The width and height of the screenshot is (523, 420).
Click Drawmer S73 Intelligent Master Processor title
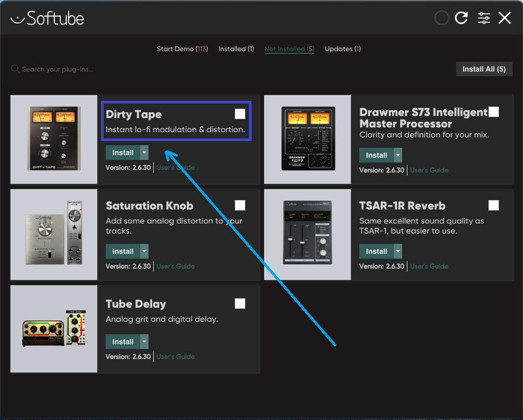tap(424, 118)
